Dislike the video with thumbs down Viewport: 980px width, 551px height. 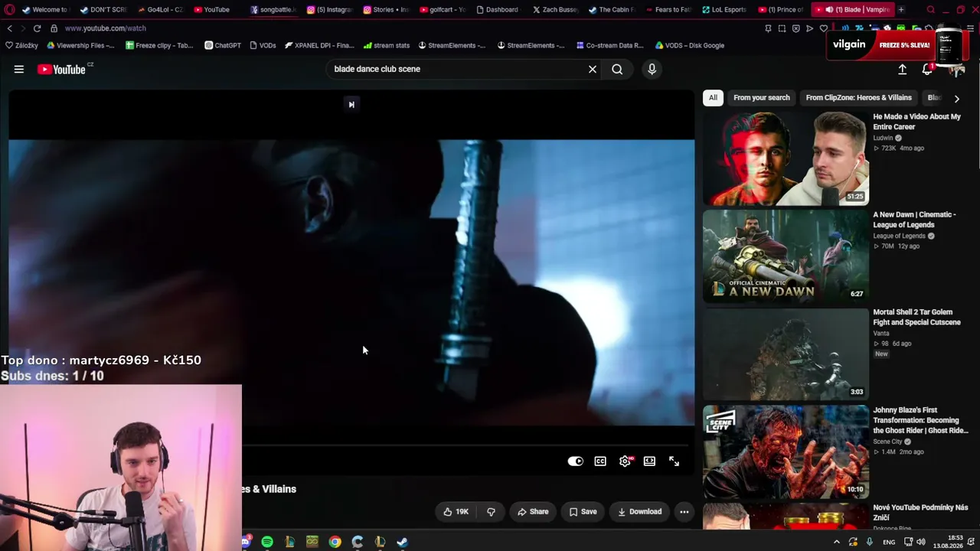click(491, 512)
